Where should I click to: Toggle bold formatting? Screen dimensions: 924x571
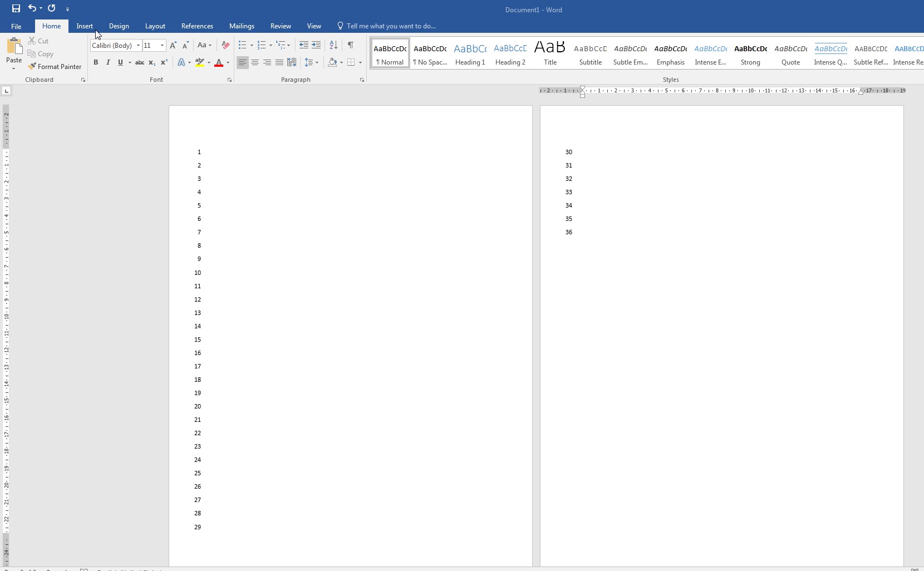[x=96, y=62]
